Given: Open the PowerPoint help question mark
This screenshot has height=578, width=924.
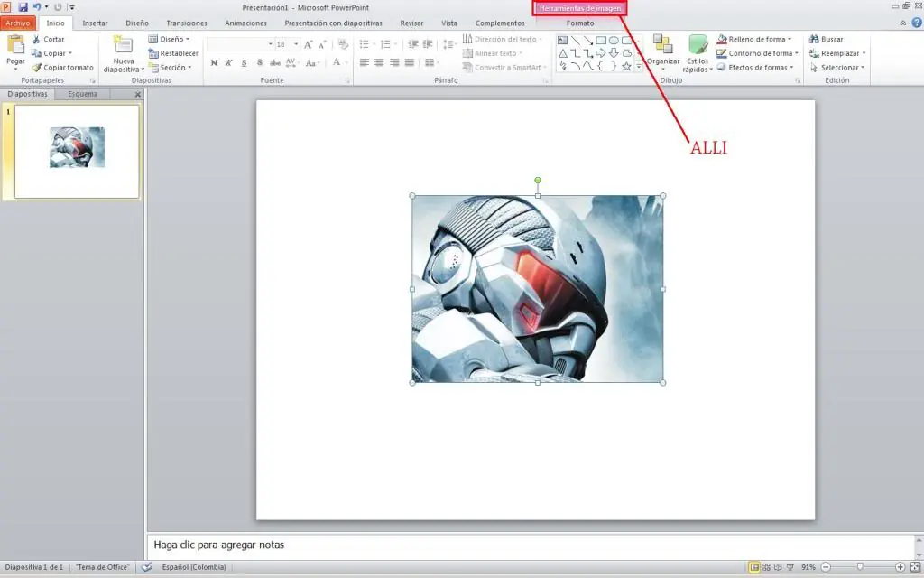Looking at the screenshot, I should [917, 23].
